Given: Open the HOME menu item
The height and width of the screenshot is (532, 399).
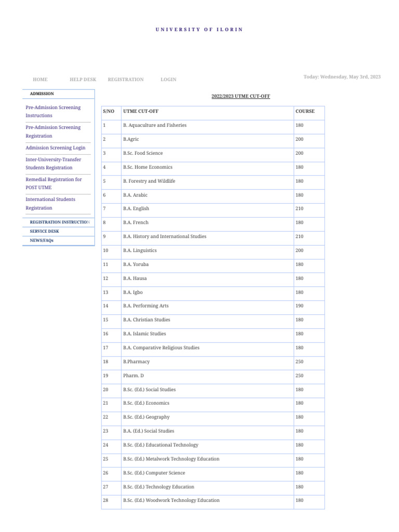Looking at the screenshot, I should coord(40,79).
